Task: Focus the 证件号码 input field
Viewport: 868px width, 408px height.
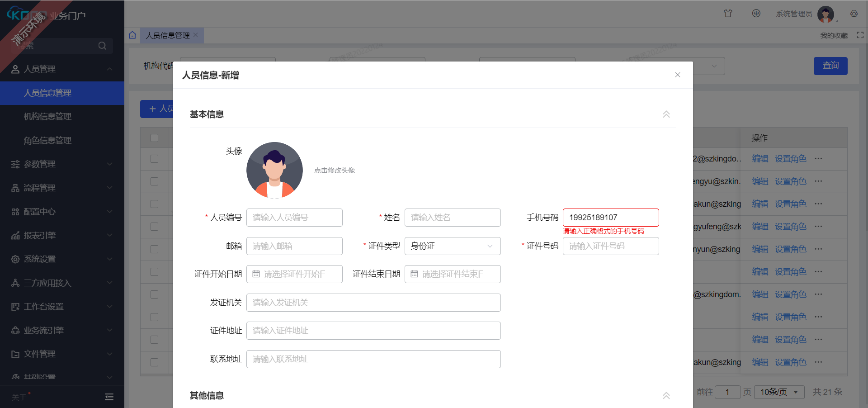Action: (x=611, y=246)
